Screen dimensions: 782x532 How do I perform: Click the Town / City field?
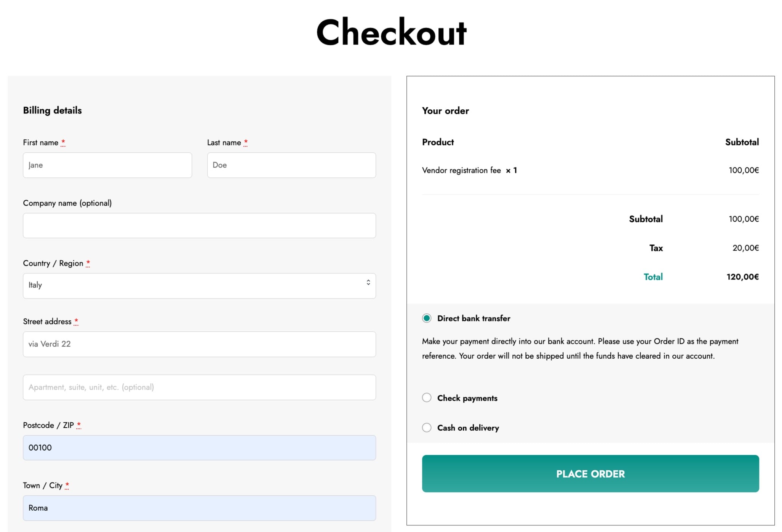[199, 508]
